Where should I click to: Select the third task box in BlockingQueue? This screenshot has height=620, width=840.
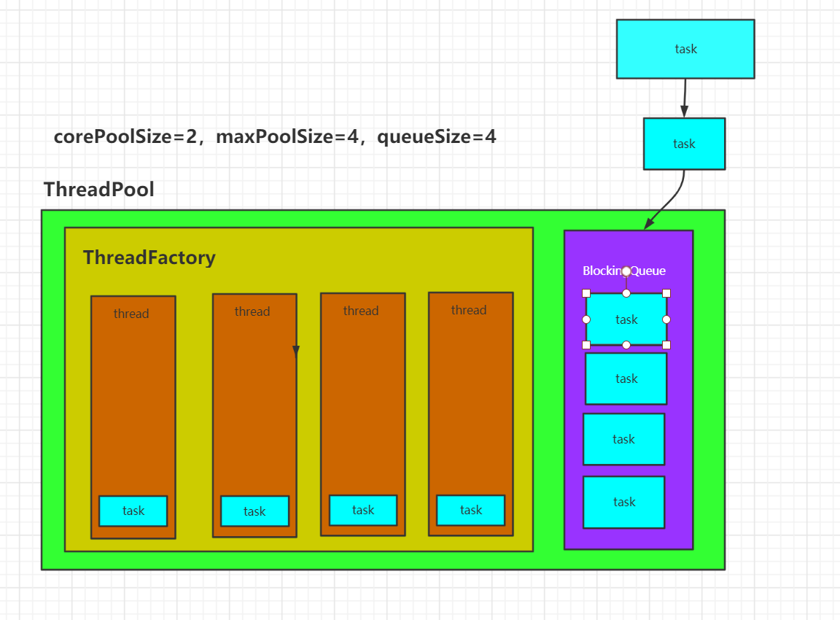click(x=623, y=439)
